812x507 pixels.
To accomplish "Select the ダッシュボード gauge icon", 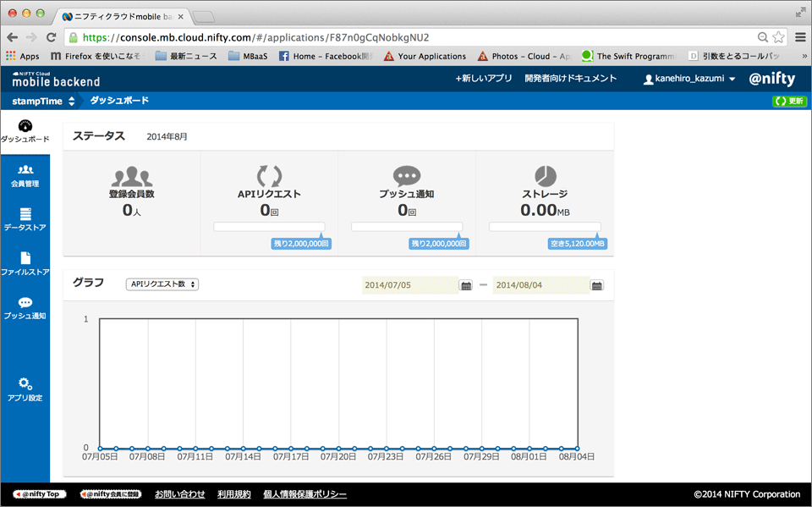I will [25, 125].
